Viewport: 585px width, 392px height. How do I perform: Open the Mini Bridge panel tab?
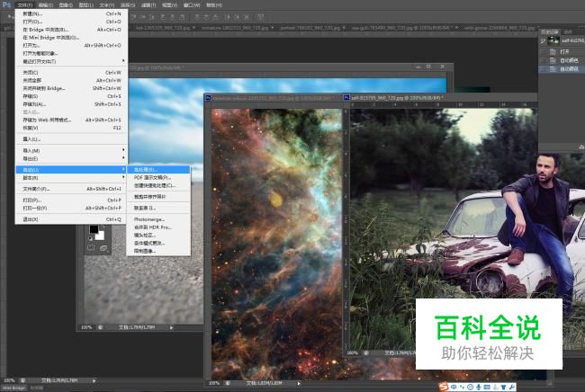coord(13,388)
